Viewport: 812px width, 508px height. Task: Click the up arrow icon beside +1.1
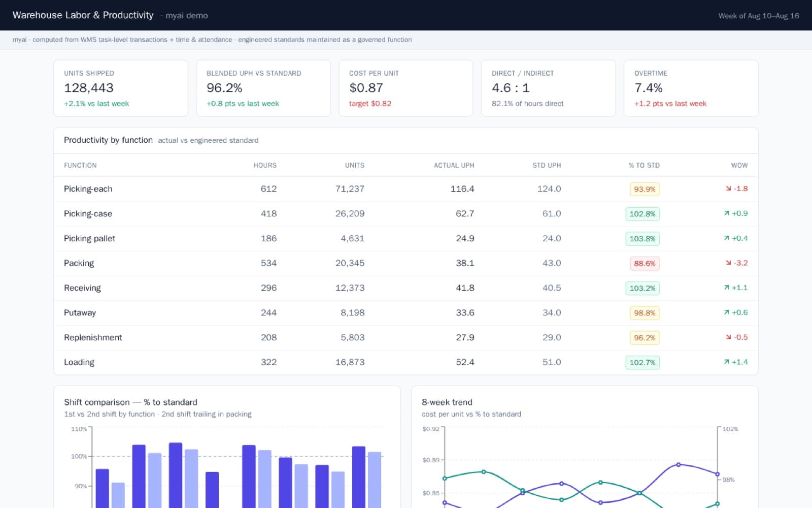pyautogui.click(x=726, y=288)
